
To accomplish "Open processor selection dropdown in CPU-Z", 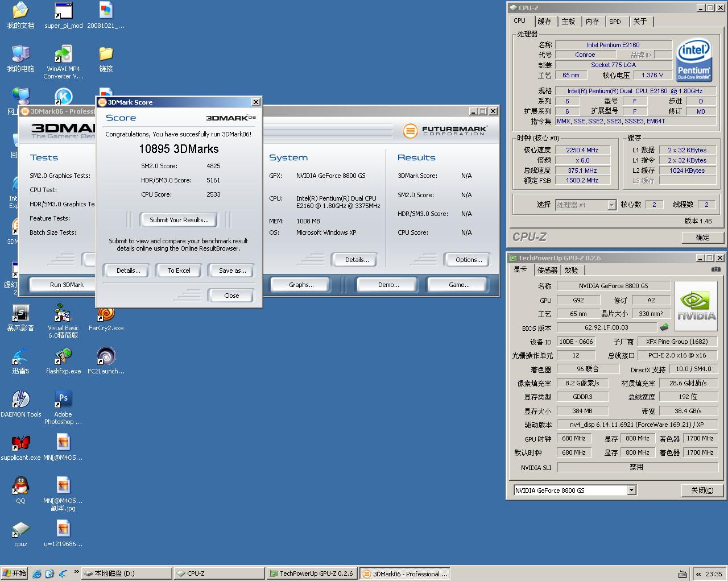I will [611, 205].
